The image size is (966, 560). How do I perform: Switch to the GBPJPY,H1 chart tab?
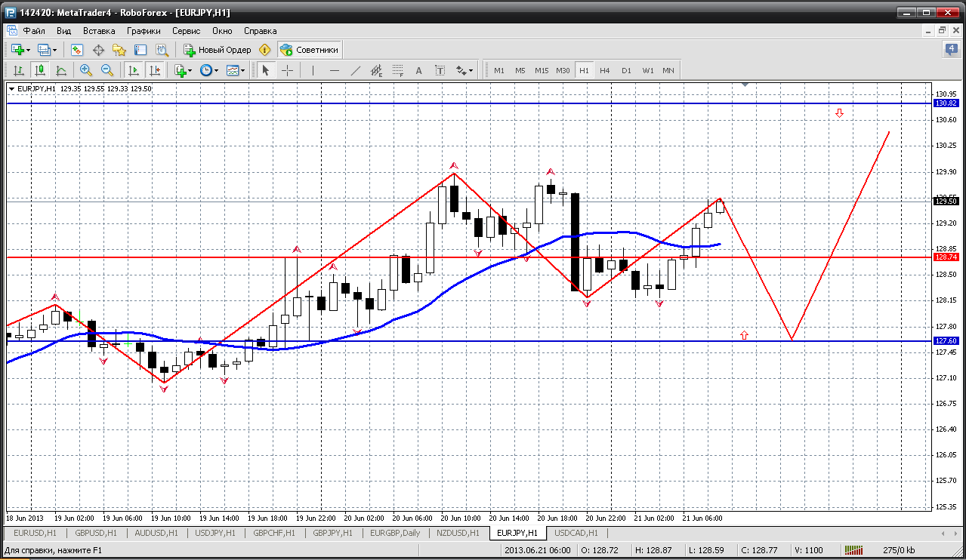pyautogui.click(x=332, y=533)
